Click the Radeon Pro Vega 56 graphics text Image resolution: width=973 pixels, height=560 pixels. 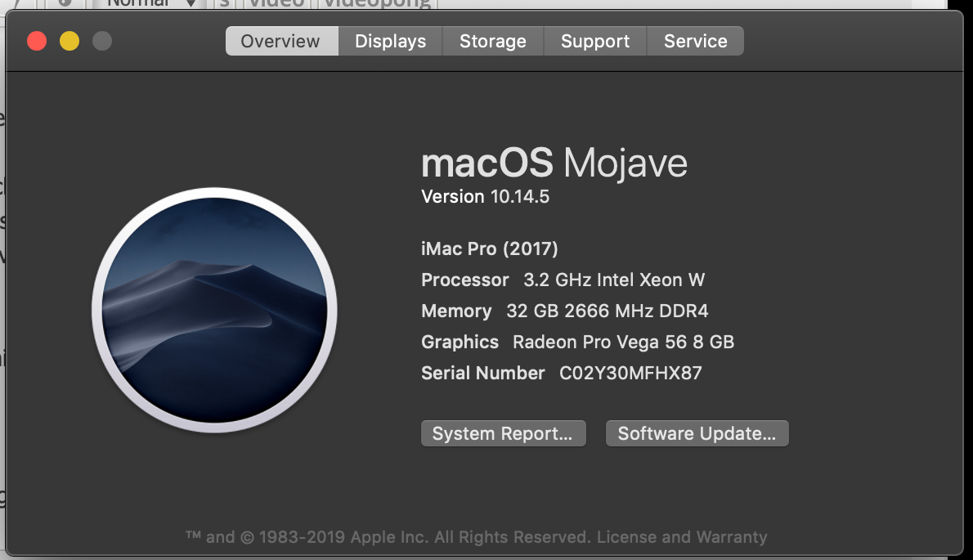[x=623, y=342]
